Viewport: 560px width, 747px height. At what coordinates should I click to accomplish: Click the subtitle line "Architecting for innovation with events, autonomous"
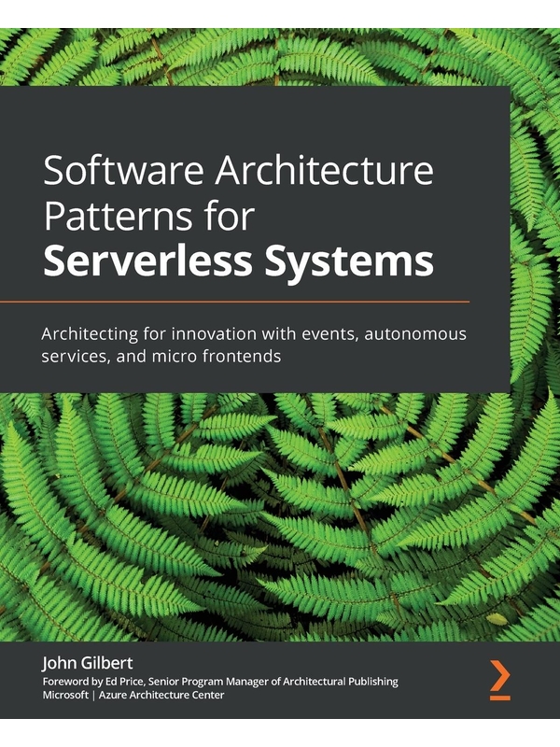click(x=254, y=334)
